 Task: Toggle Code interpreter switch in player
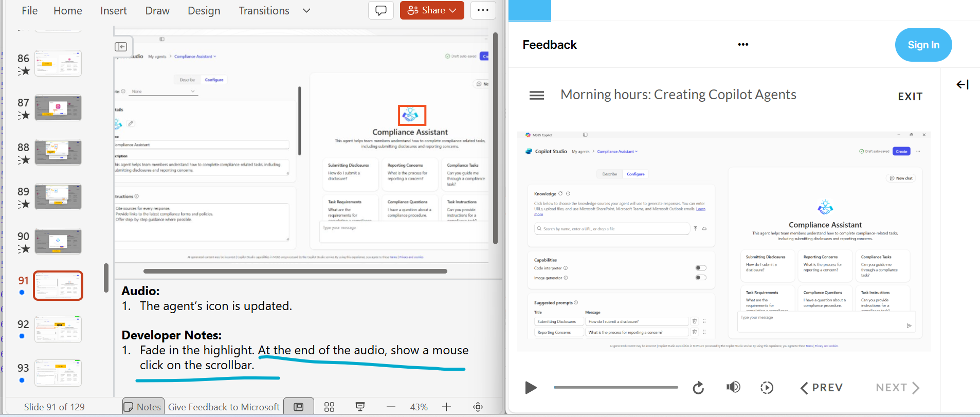[x=701, y=268]
